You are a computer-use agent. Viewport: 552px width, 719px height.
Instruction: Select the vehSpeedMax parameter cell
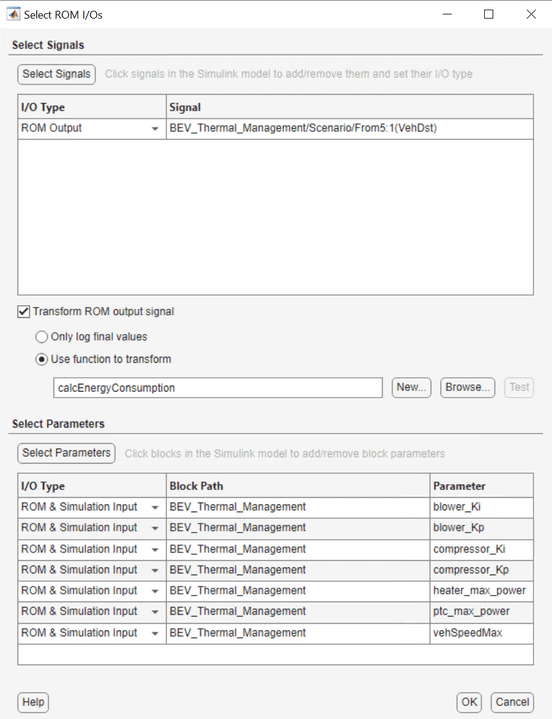[482, 633]
